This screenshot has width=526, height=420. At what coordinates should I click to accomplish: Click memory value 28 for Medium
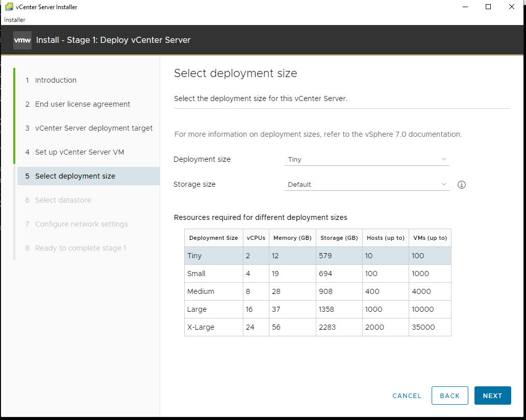pyautogui.click(x=276, y=291)
